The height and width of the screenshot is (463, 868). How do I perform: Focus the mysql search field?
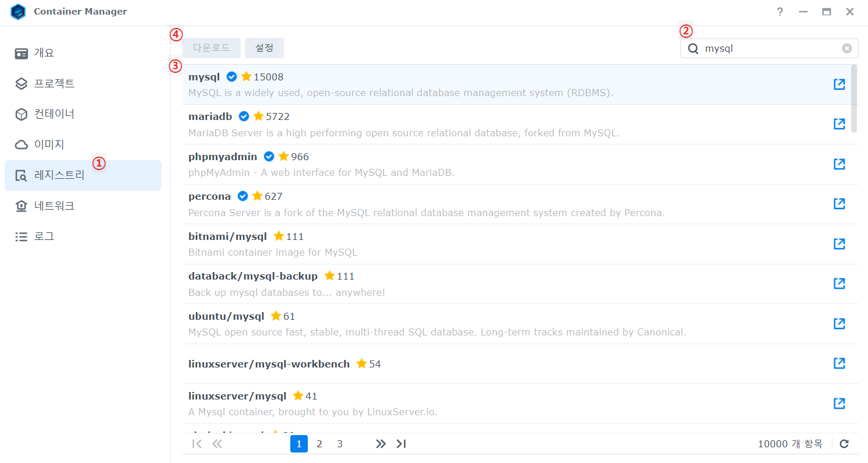point(769,49)
